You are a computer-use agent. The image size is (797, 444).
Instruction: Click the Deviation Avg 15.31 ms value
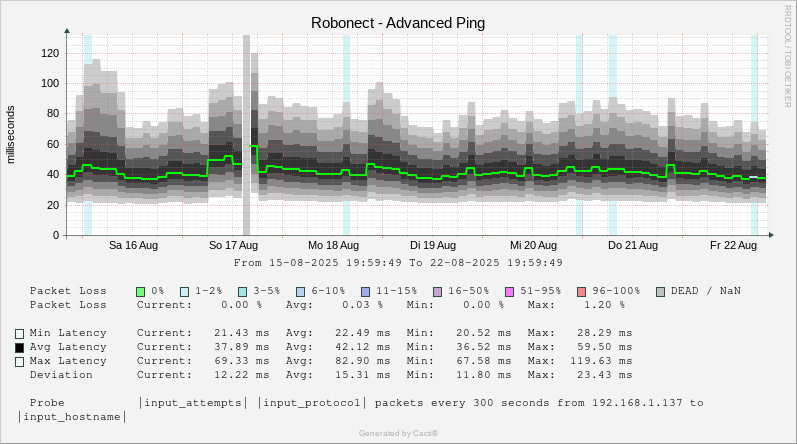coord(362,375)
